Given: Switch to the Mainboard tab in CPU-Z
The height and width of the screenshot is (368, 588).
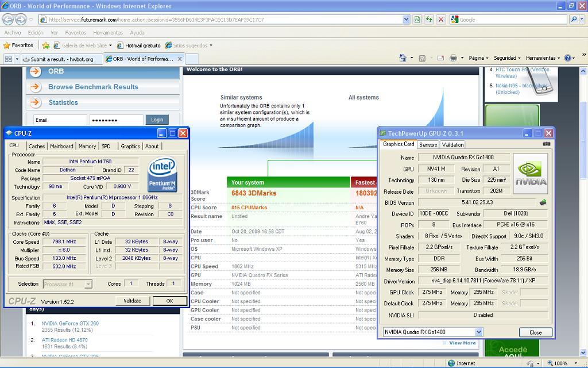Looking at the screenshot, I should (61, 147).
